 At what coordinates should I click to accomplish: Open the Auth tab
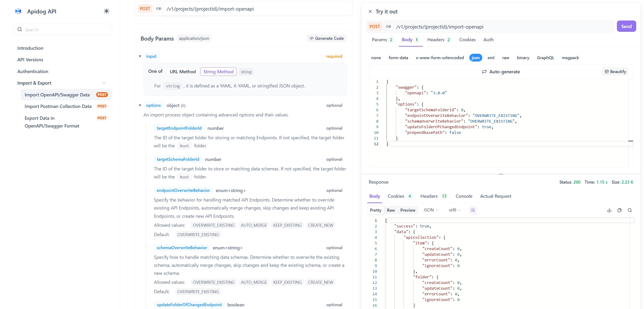488,40
